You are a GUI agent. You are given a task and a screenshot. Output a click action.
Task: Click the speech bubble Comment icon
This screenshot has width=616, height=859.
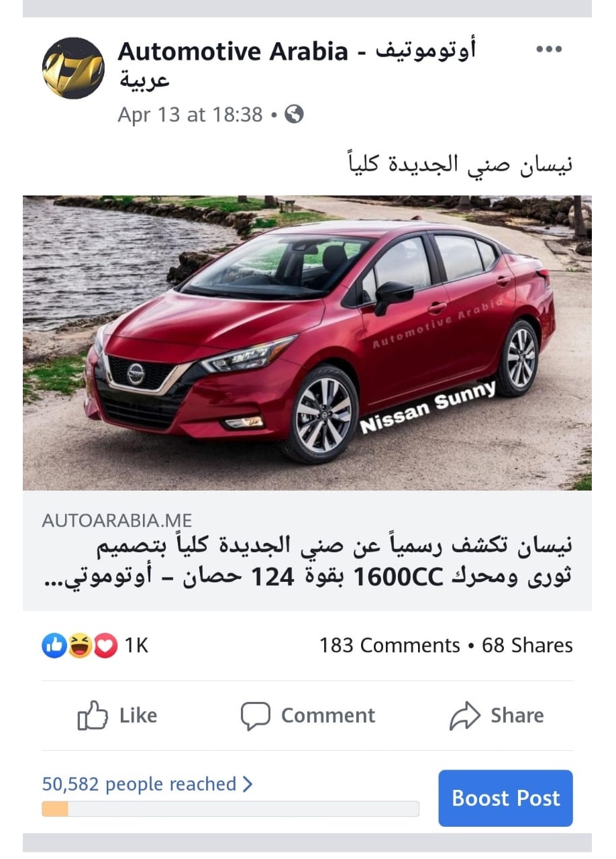(256, 716)
